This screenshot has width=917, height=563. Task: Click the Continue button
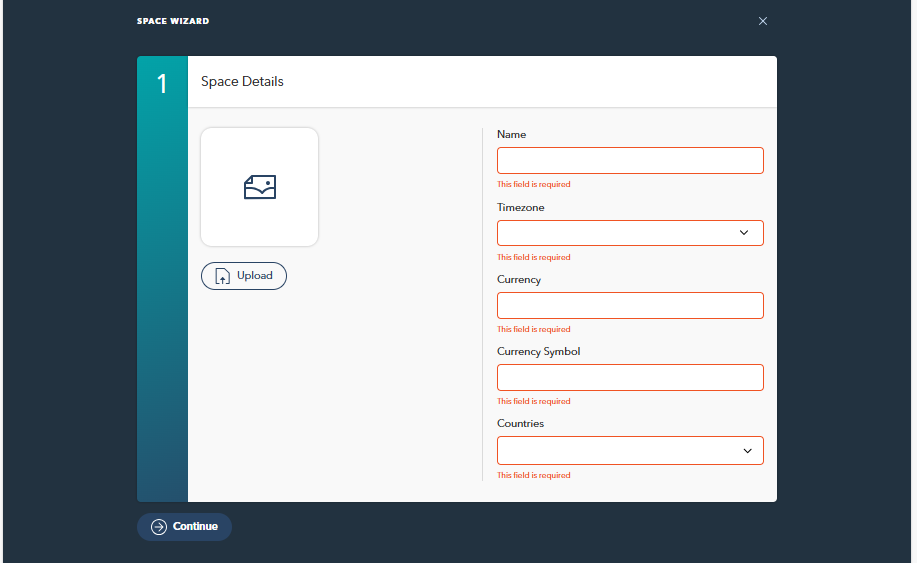coord(184,527)
